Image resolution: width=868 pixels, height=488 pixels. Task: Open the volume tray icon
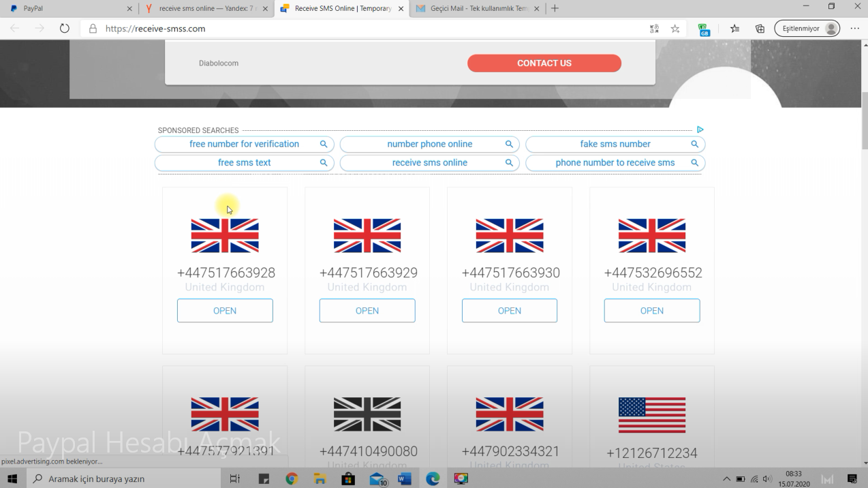coord(768,479)
